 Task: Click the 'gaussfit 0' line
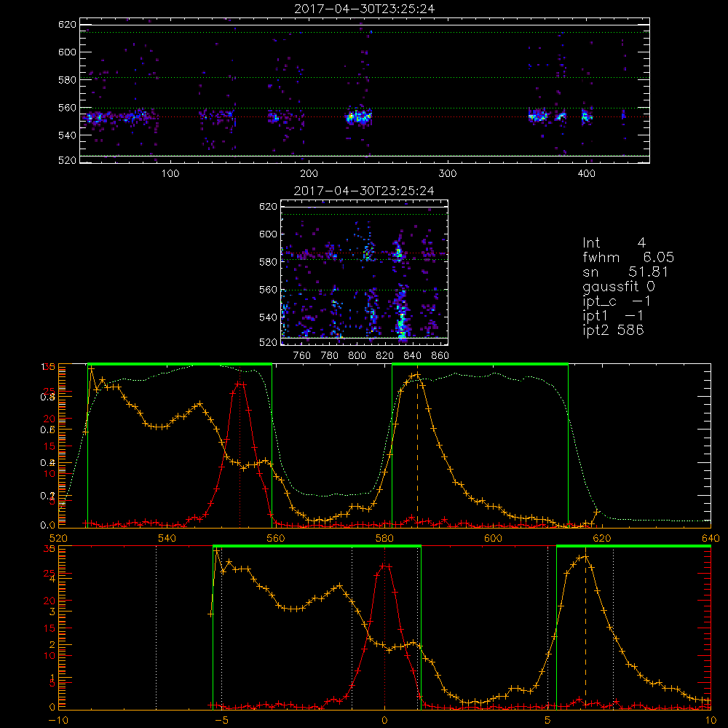[618, 286]
